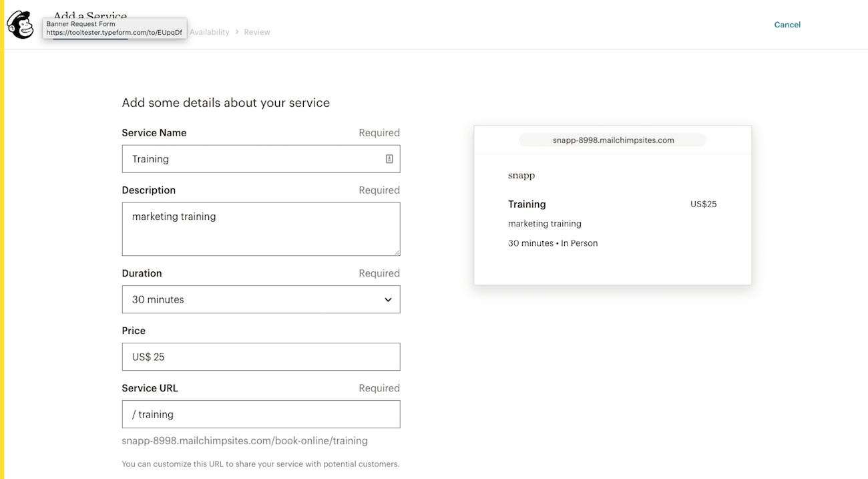Go to the Availability step
This screenshot has width=868, height=479.
click(x=209, y=32)
